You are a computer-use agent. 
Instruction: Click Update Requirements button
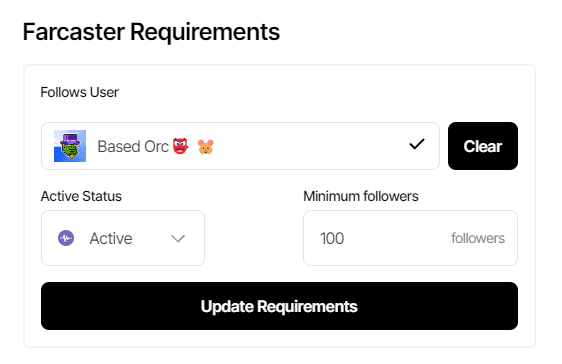[279, 306]
